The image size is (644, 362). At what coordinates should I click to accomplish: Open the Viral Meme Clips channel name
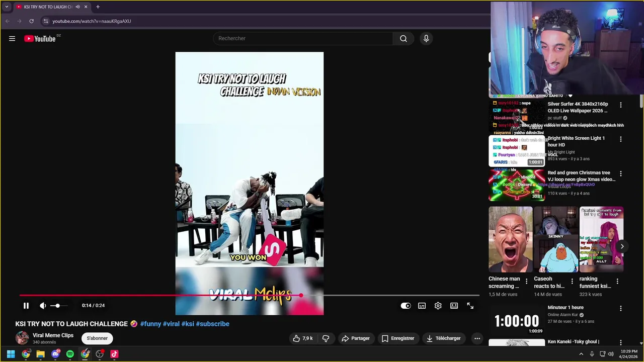click(x=53, y=335)
